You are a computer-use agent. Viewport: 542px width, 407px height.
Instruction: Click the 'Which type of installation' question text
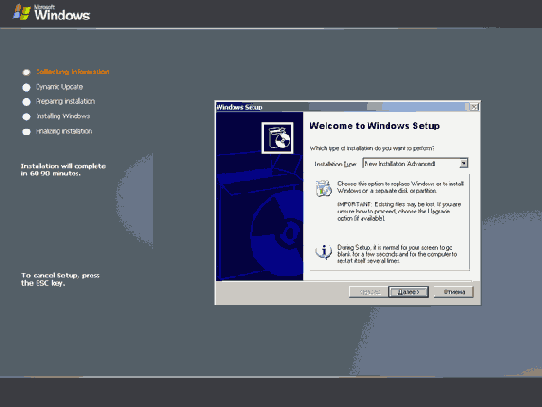click(372, 148)
